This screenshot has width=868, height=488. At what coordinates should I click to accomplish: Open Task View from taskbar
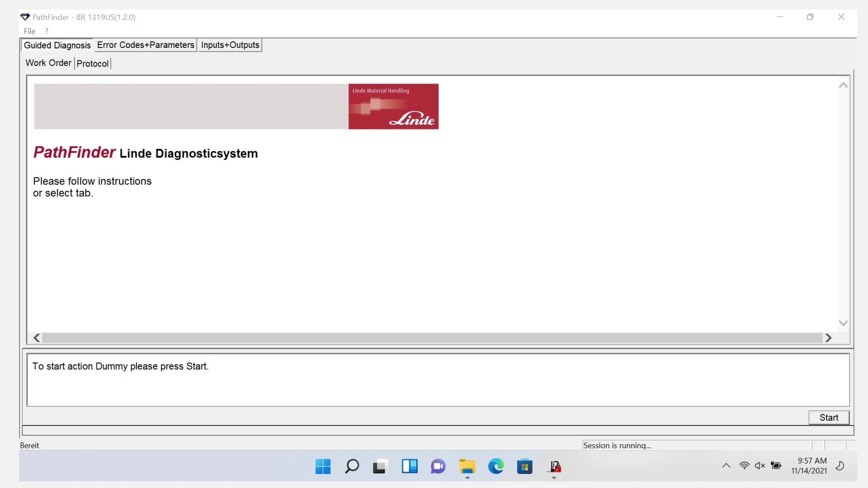click(x=380, y=466)
